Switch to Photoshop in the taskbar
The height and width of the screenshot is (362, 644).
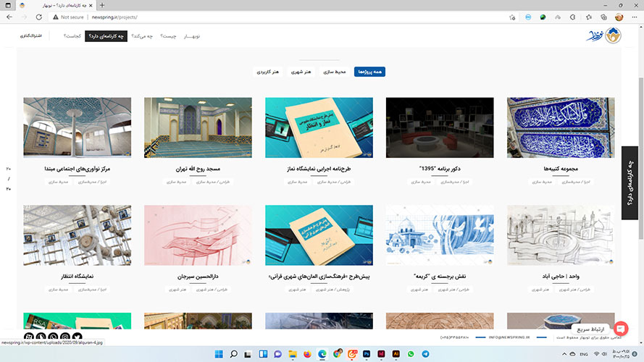tap(367, 354)
